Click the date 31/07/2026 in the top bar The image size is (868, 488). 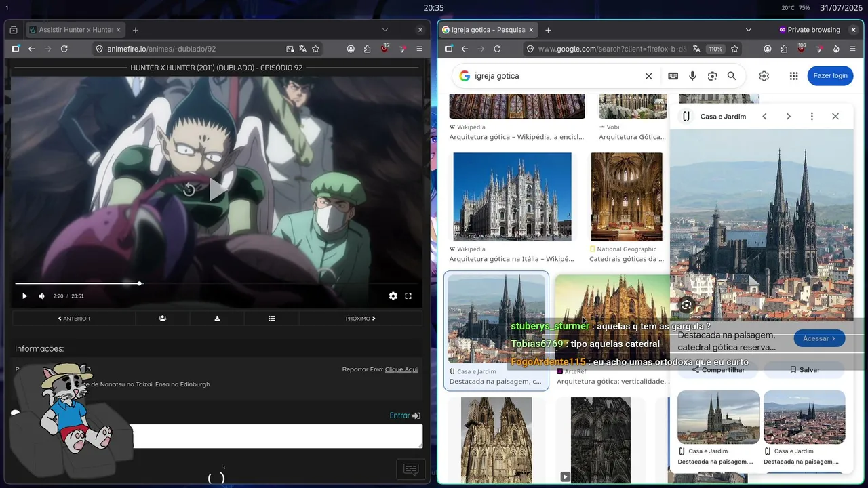tap(841, 8)
